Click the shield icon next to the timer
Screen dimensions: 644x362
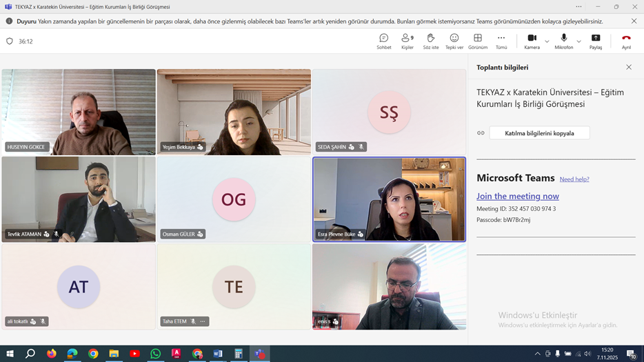tap(10, 41)
